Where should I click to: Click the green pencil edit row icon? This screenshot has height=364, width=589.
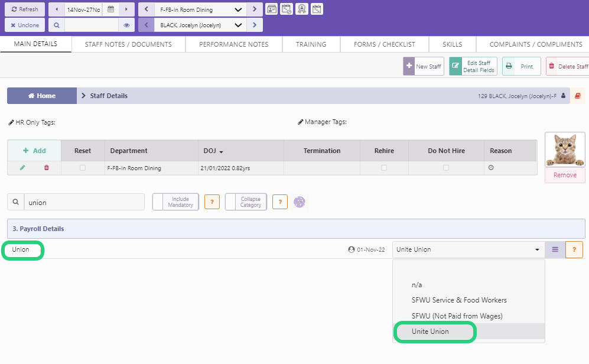[22, 168]
